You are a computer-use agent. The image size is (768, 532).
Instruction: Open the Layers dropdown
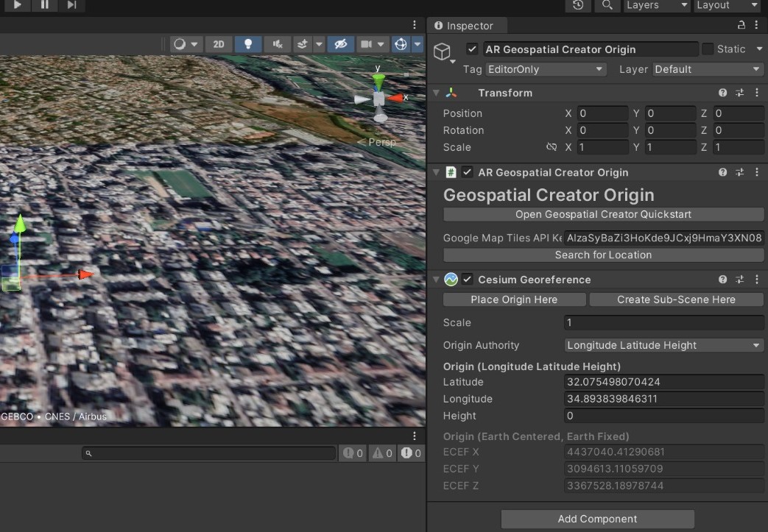tap(657, 5)
